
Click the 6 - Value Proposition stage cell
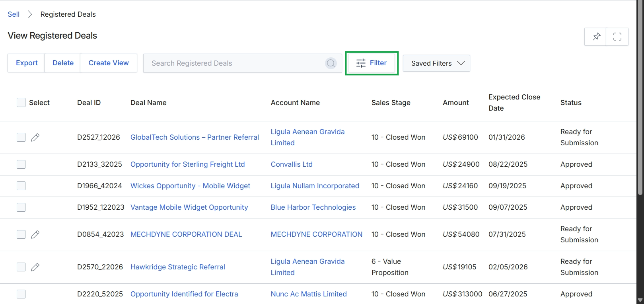(x=390, y=267)
